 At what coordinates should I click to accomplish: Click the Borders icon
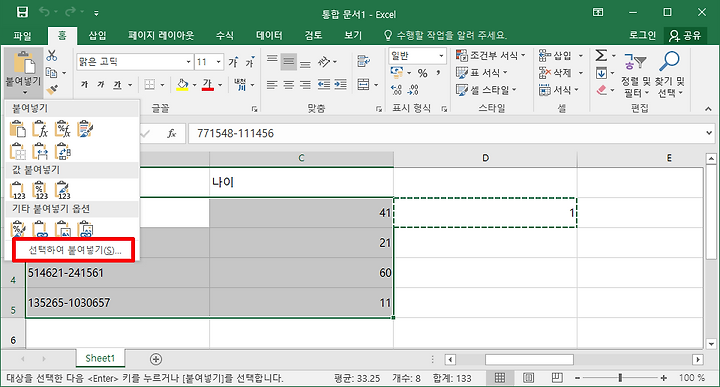(149, 84)
